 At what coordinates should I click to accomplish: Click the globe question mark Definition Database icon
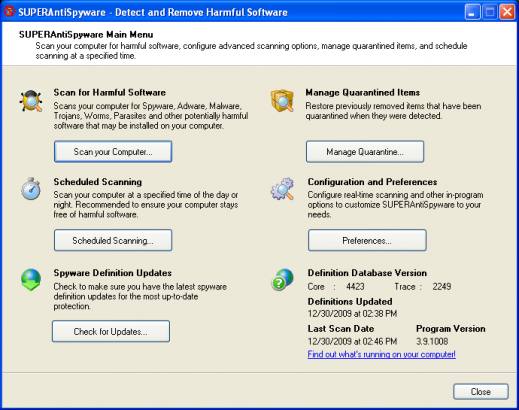pyautogui.click(x=282, y=280)
